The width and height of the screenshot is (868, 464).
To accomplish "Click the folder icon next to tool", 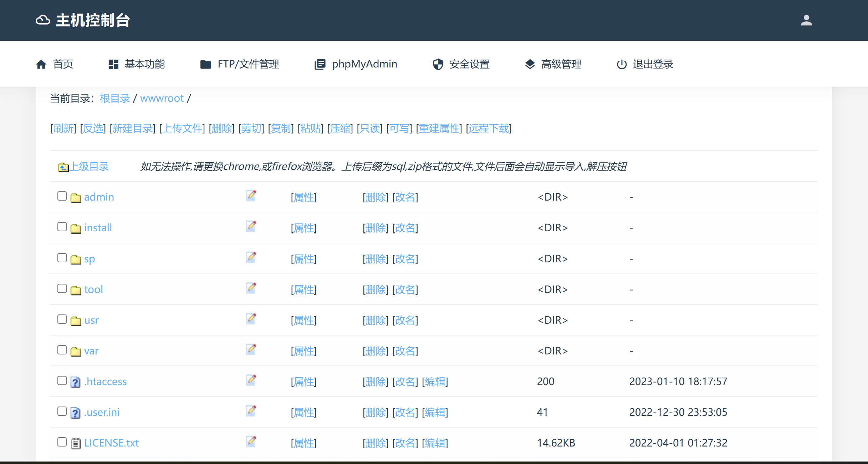I will pos(76,290).
